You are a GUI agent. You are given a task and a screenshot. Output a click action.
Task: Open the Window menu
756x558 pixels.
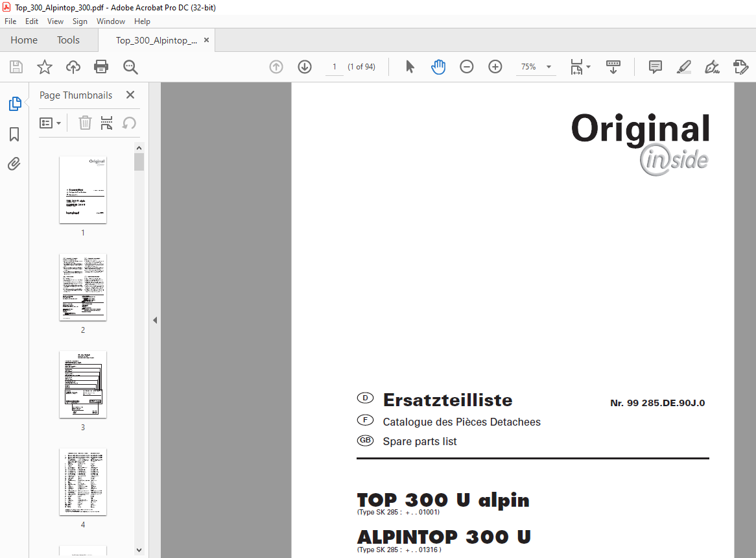click(111, 21)
